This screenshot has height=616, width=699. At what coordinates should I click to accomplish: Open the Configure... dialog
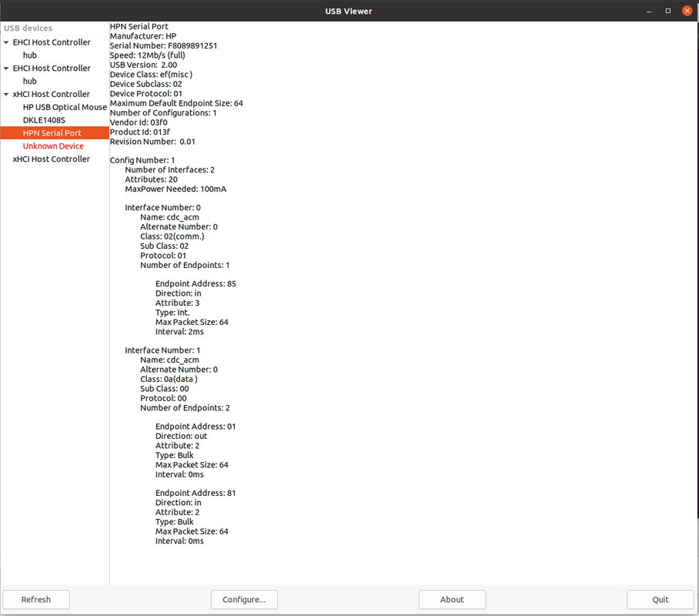[x=244, y=600]
